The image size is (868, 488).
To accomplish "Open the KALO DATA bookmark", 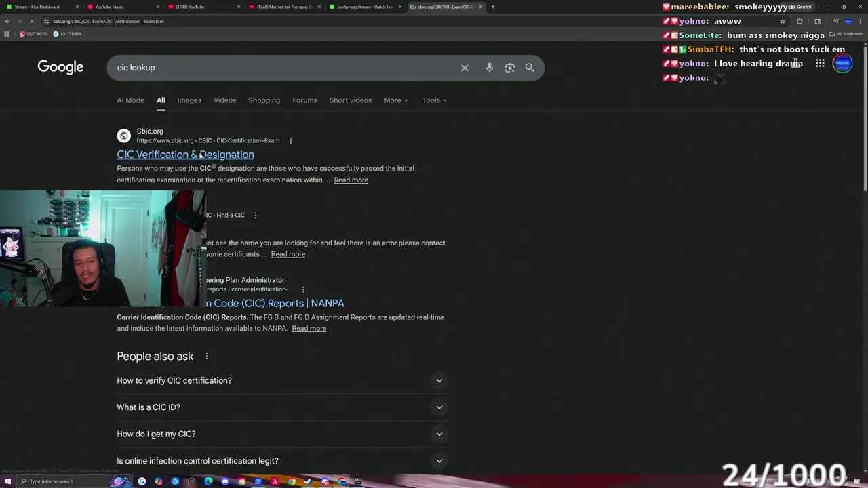I will pyautogui.click(x=67, y=34).
